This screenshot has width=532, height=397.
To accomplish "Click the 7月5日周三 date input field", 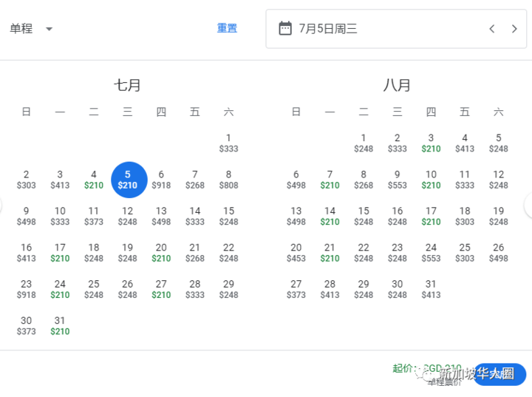I will (x=377, y=29).
